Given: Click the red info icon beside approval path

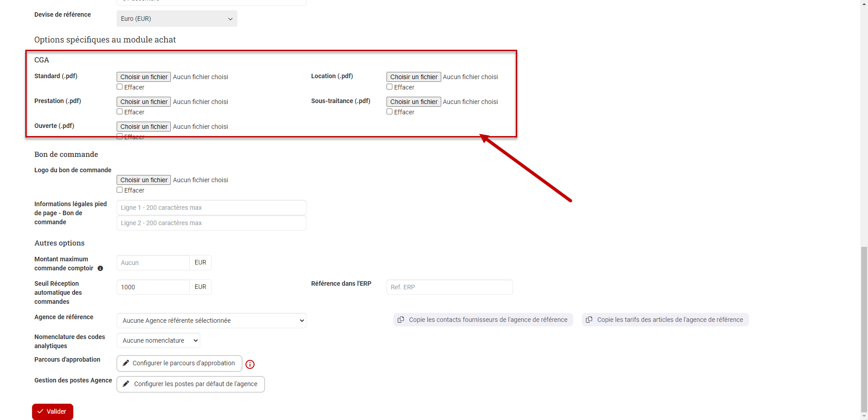Looking at the screenshot, I should pyautogui.click(x=250, y=364).
